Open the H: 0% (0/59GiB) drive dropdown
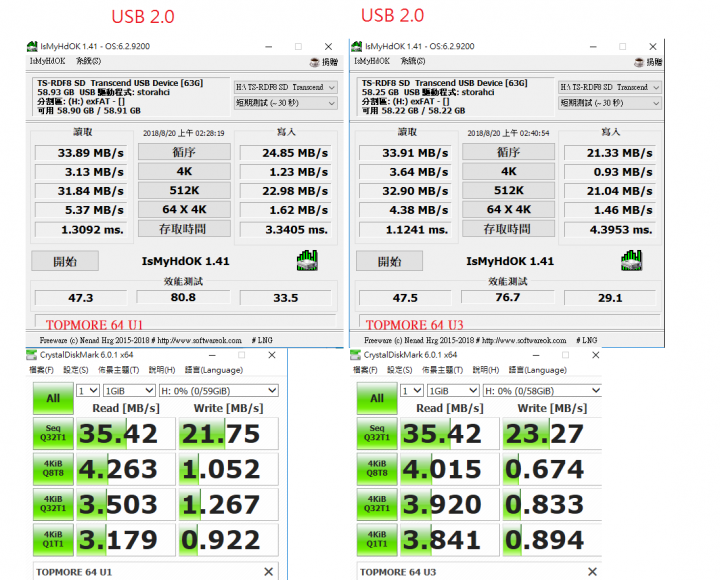Image resolution: width=720 pixels, height=580 pixels. pyautogui.click(x=219, y=391)
